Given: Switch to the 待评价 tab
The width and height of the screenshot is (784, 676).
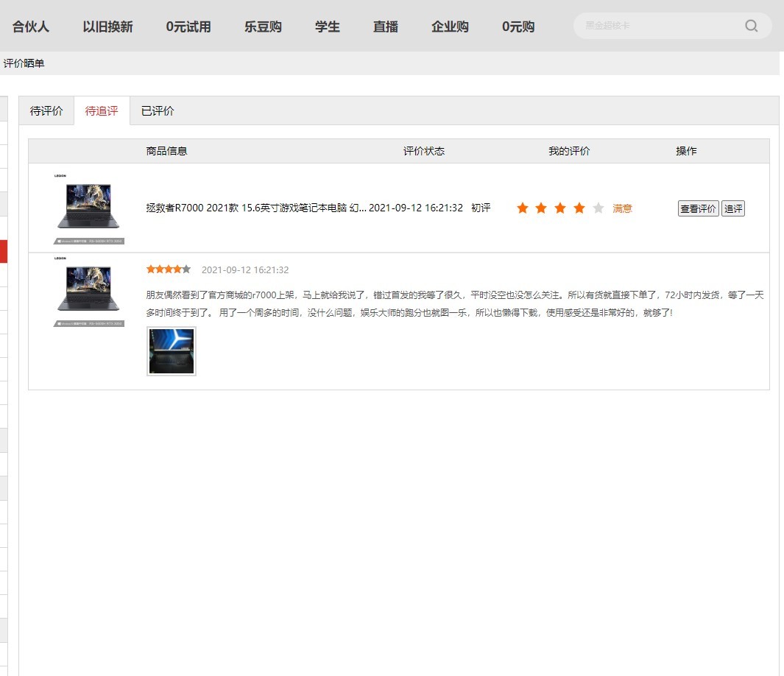Looking at the screenshot, I should click(x=46, y=110).
